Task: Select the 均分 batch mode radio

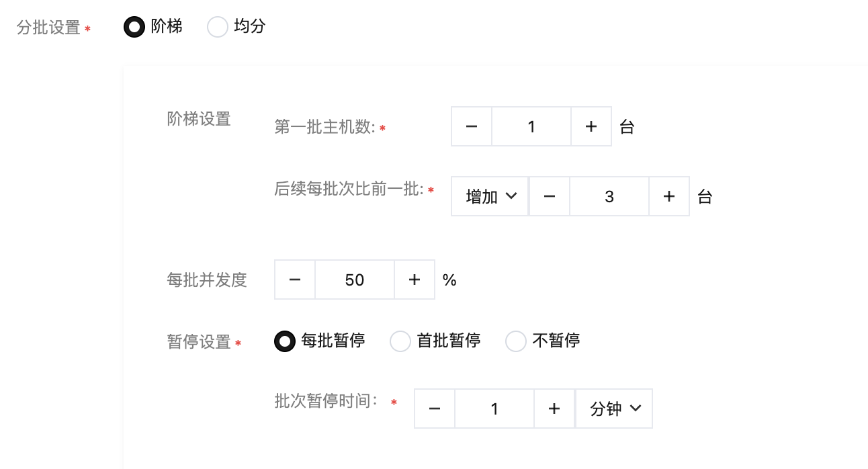Action: [x=218, y=28]
